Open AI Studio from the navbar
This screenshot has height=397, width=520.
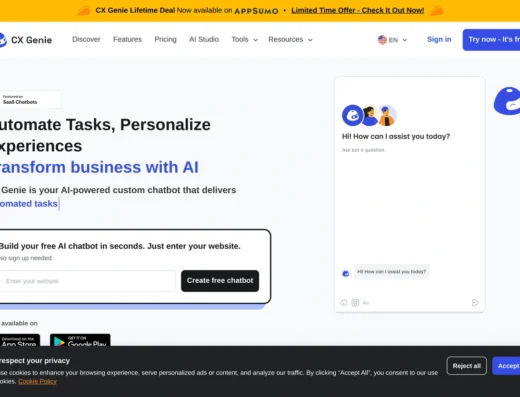204,39
